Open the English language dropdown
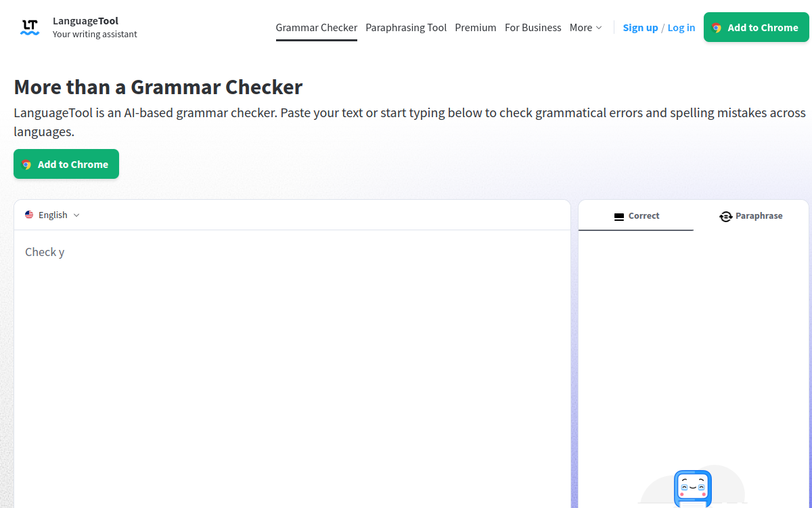Image resolution: width=812 pixels, height=508 pixels. click(53, 215)
